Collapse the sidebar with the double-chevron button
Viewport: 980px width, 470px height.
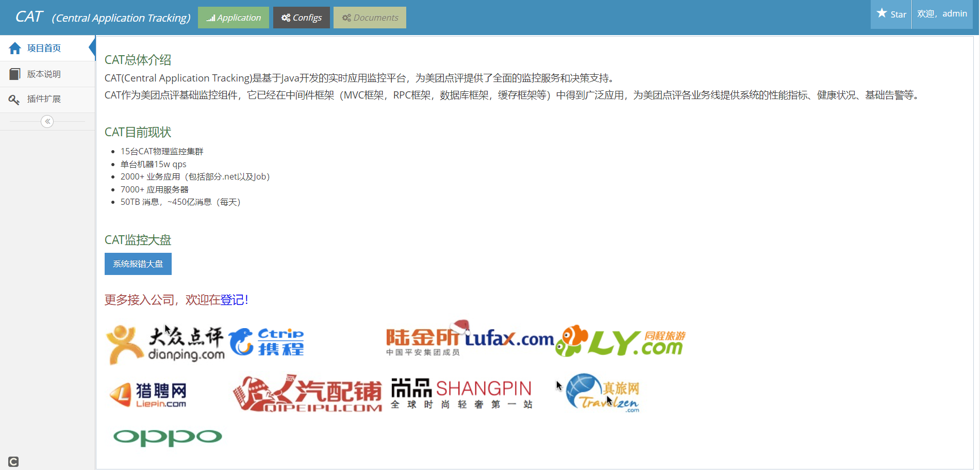pos(47,122)
